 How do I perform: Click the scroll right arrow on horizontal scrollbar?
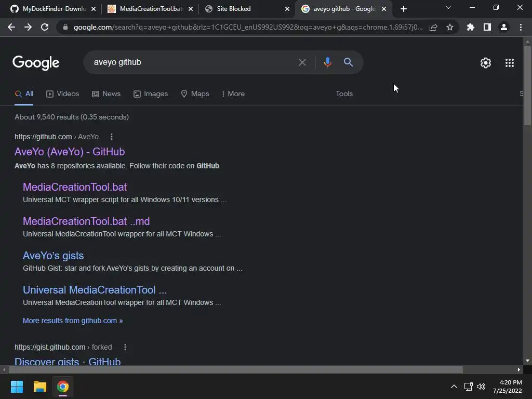coord(519,369)
